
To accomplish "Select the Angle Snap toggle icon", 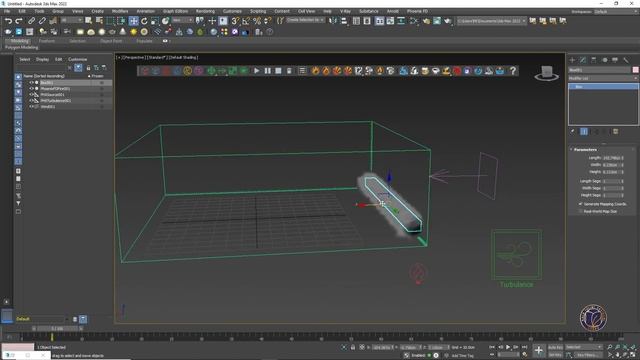I will pyautogui.click(x=246, y=21).
